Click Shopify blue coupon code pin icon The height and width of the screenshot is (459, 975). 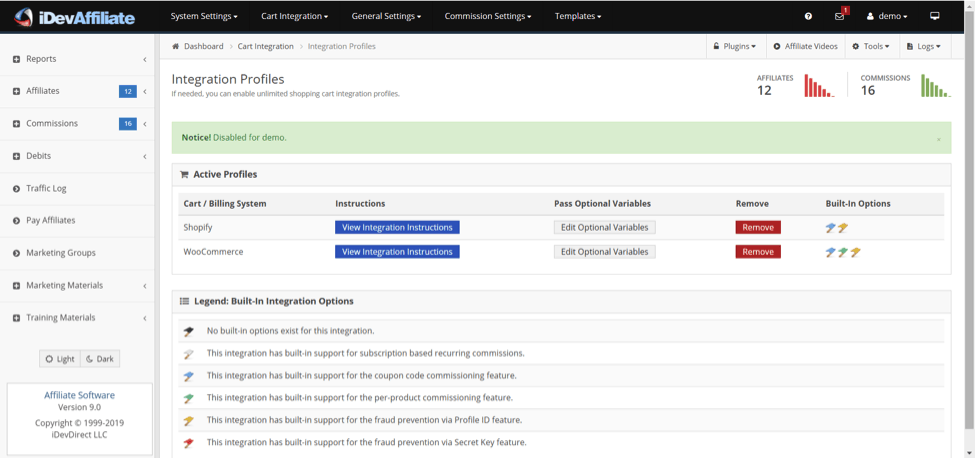click(x=830, y=228)
